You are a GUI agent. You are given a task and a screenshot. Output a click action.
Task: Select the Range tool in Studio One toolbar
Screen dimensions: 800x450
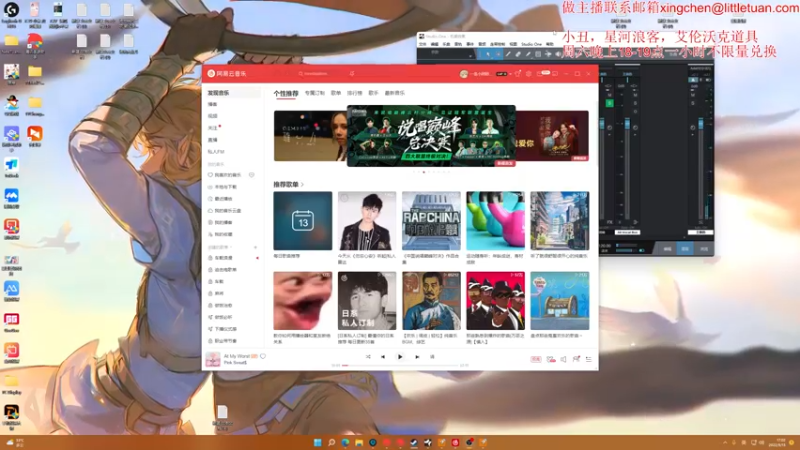(498, 54)
